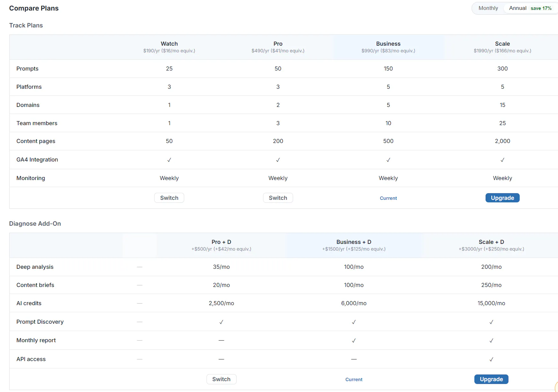The image size is (558, 392).
Task: Click the Scale plan column header
Action: (502, 44)
